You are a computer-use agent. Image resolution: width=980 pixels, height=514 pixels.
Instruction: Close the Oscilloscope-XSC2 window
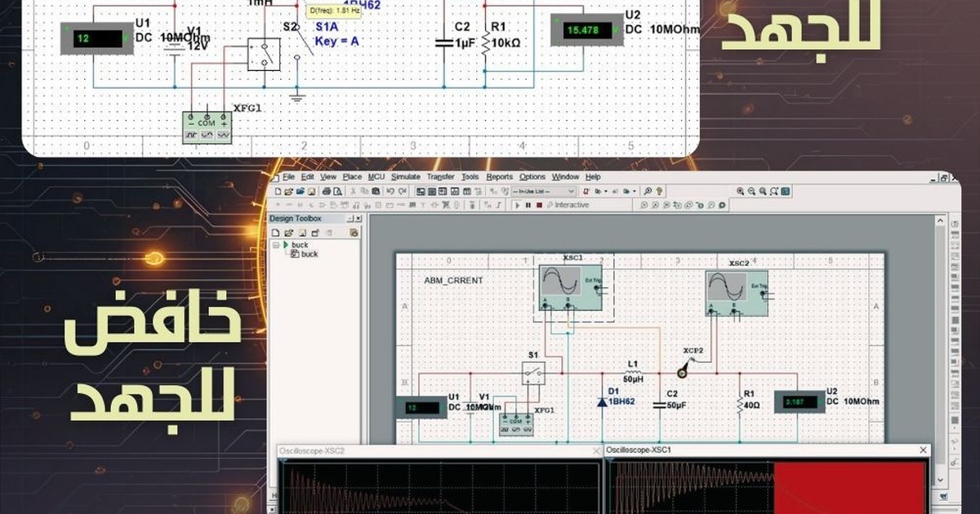click(x=595, y=450)
